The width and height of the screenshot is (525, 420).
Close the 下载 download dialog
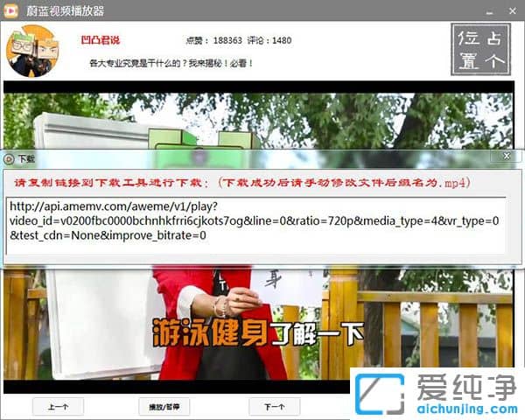[505, 157]
